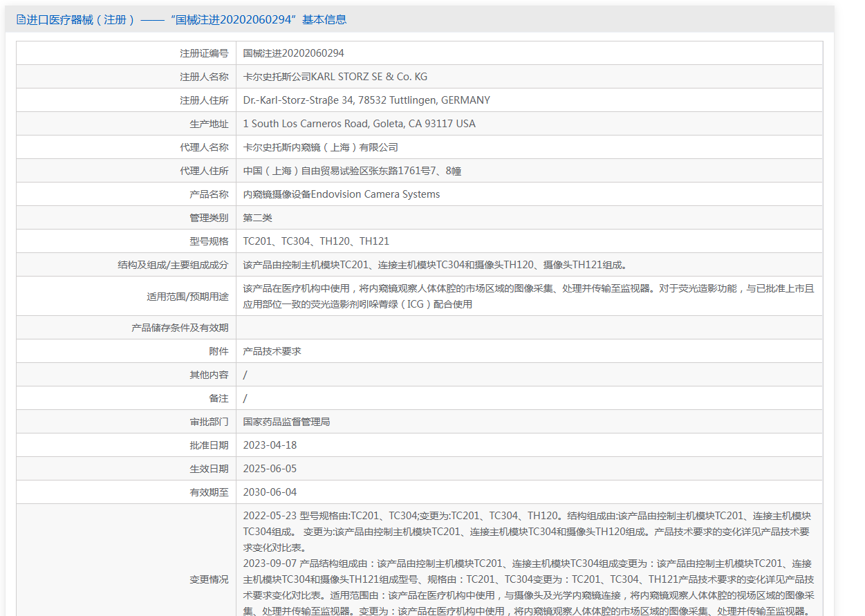Click the 管理类别 label

tap(209, 218)
